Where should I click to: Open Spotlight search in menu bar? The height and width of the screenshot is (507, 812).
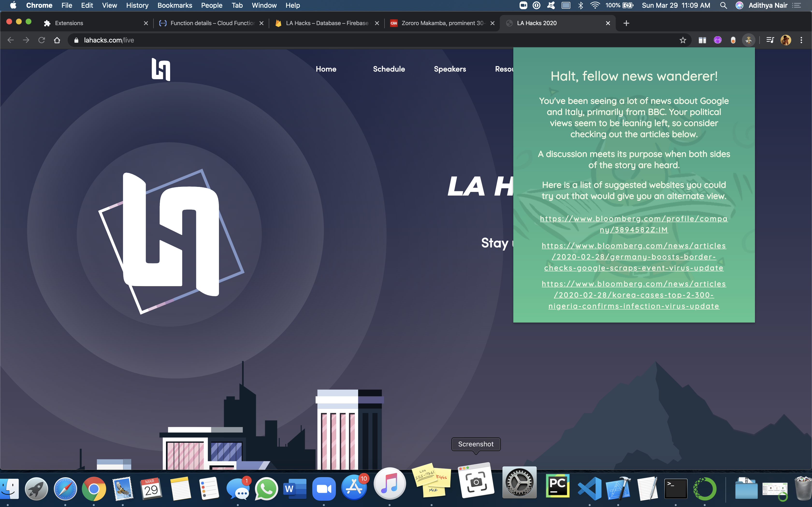723,5
